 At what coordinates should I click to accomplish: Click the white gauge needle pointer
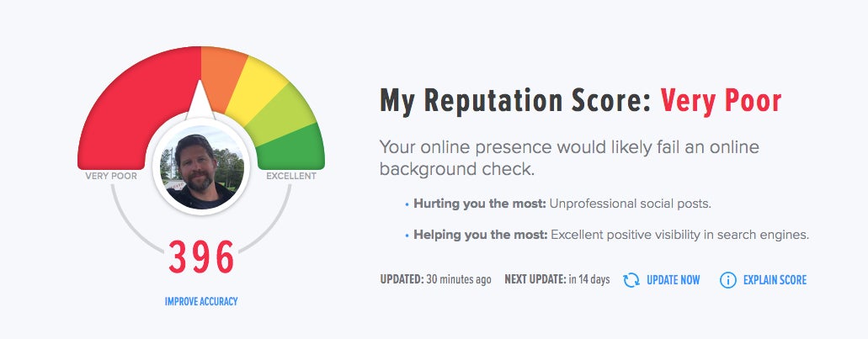[x=200, y=101]
